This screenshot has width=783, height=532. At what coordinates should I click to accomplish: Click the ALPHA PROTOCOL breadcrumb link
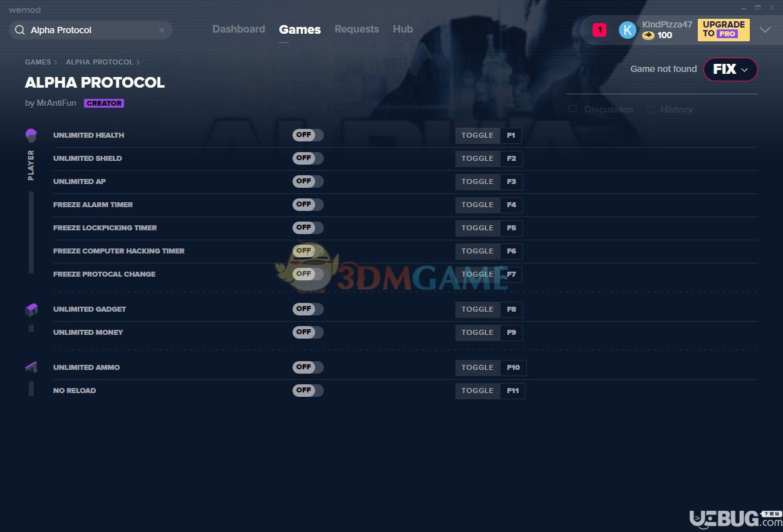(100, 63)
